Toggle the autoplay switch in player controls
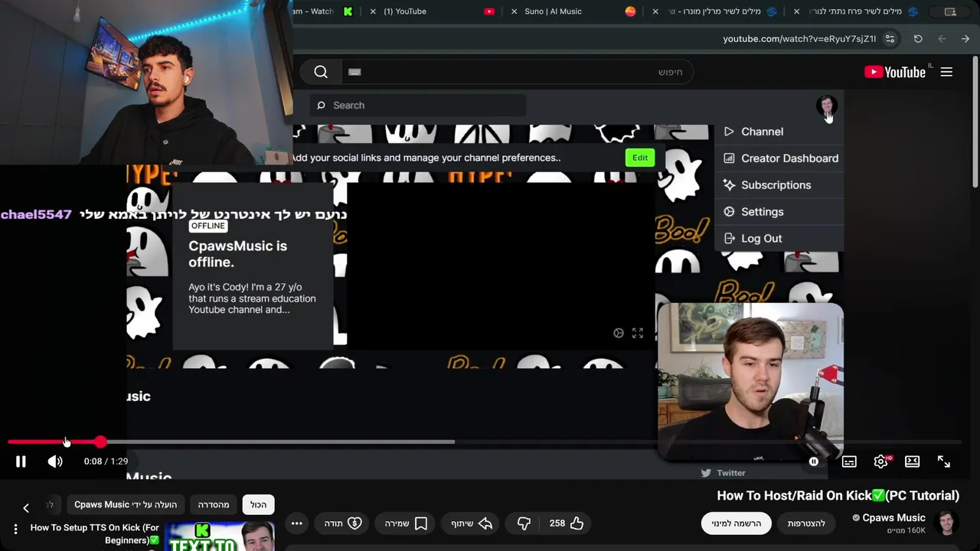 point(814,461)
